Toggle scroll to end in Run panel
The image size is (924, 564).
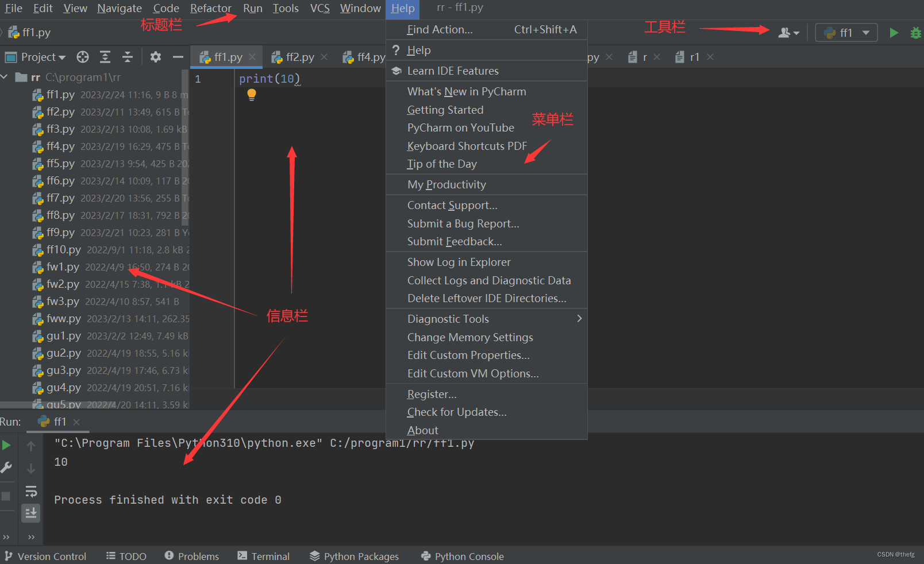(31, 513)
